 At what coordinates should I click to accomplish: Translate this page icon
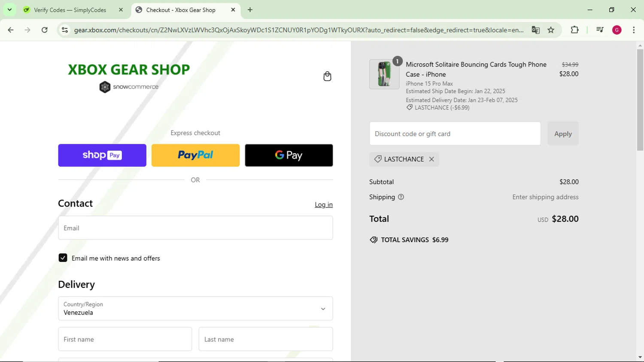coord(535,30)
